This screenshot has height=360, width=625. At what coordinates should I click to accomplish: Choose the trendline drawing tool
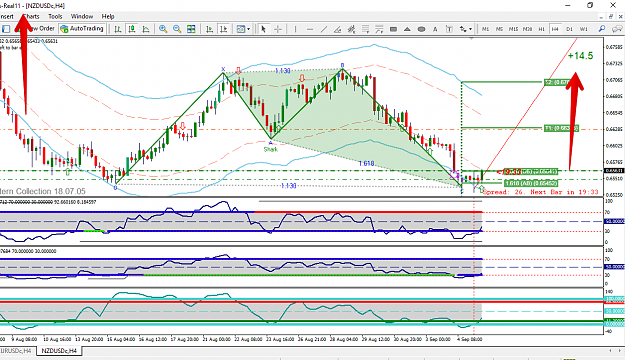(x=324, y=29)
